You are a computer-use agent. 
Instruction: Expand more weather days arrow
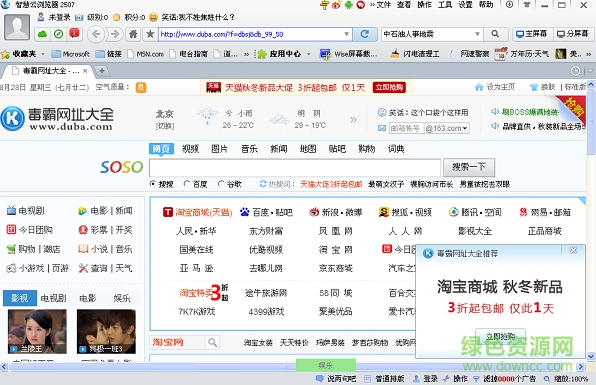(x=353, y=120)
